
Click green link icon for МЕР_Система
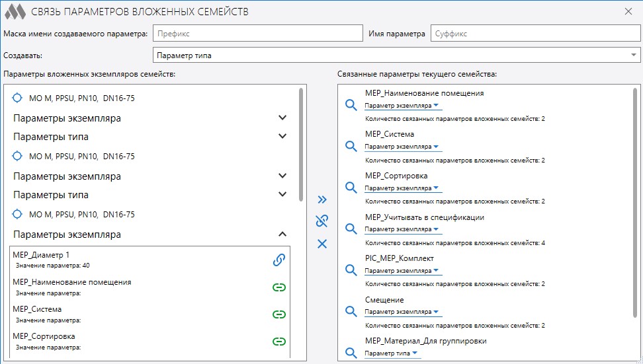[x=279, y=314]
